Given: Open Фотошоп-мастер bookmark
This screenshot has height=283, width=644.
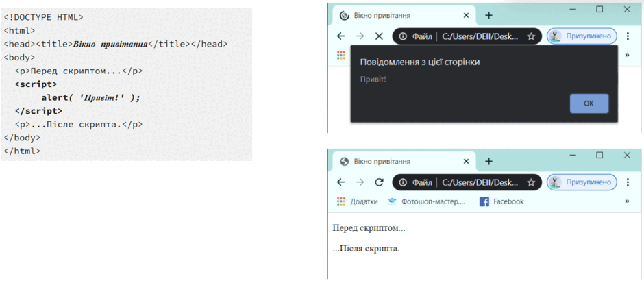Looking at the screenshot, I should [427, 201].
